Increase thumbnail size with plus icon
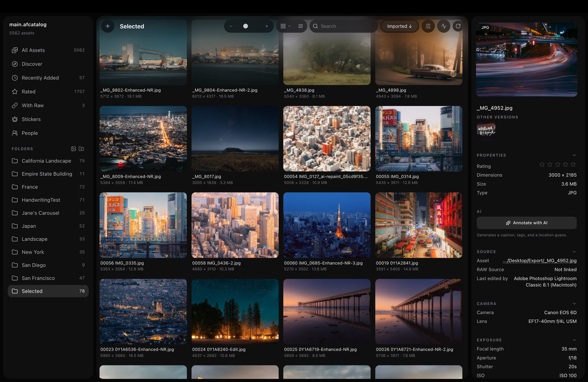 [267, 26]
